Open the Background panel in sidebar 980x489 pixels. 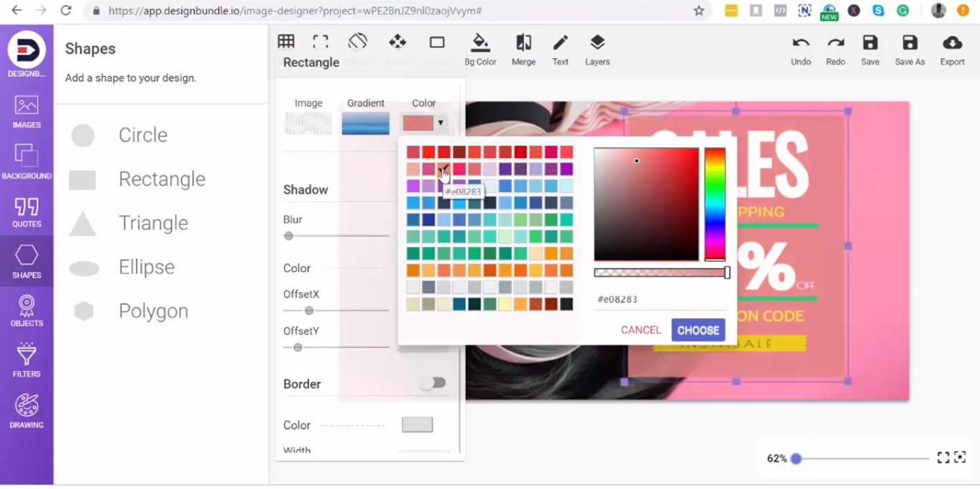[27, 162]
